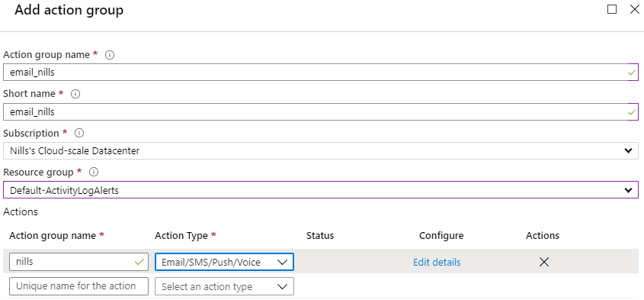Open the Email/SMS/Push/Voice action type dropdown

tap(224, 262)
